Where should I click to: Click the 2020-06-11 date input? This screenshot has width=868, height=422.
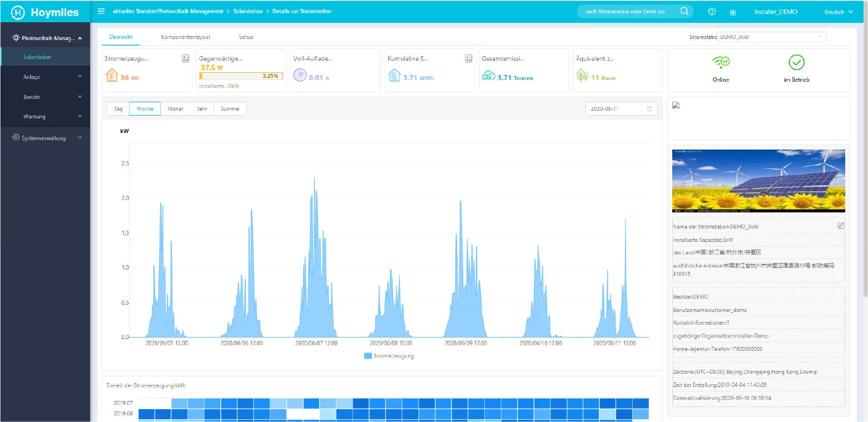point(621,109)
